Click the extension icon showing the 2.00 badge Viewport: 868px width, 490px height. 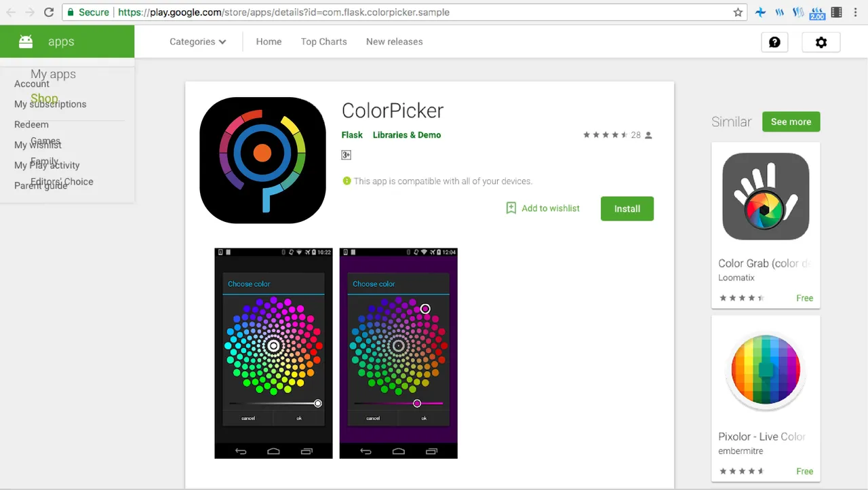coord(817,12)
